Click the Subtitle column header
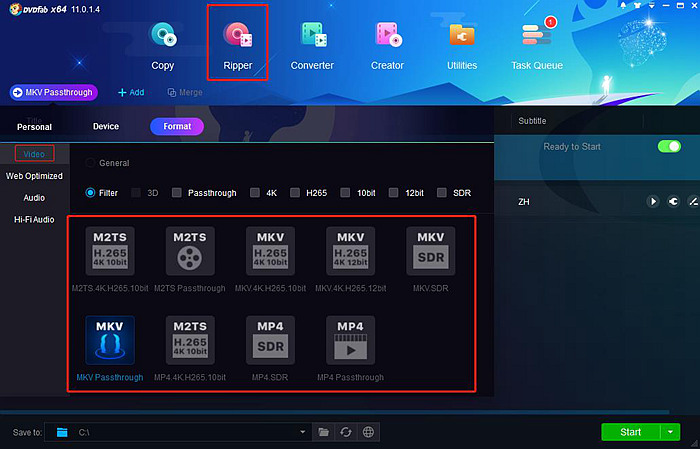The width and height of the screenshot is (700, 449). click(532, 121)
